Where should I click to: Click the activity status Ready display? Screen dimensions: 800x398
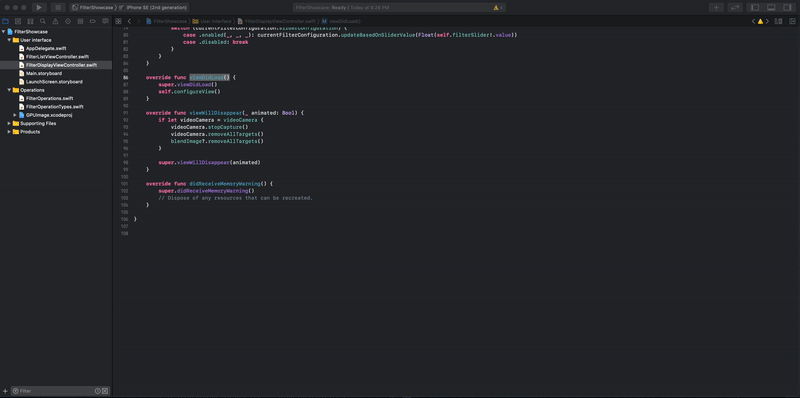coord(399,8)
